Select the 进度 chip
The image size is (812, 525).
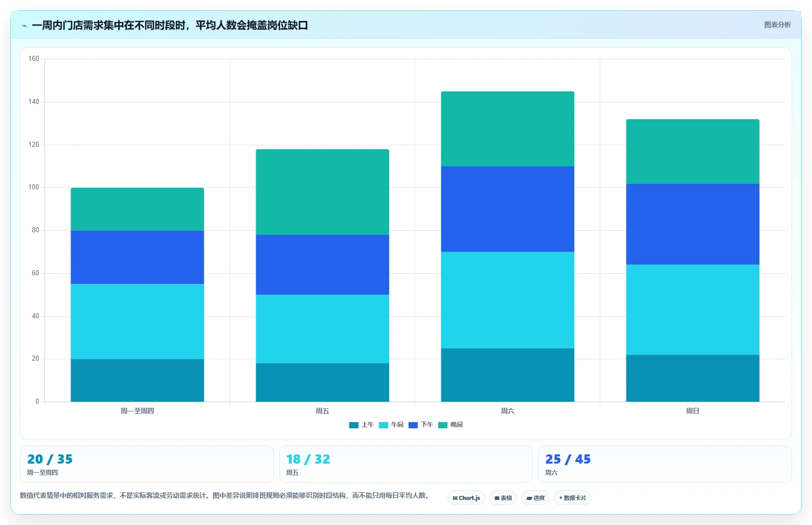[535, 498]
